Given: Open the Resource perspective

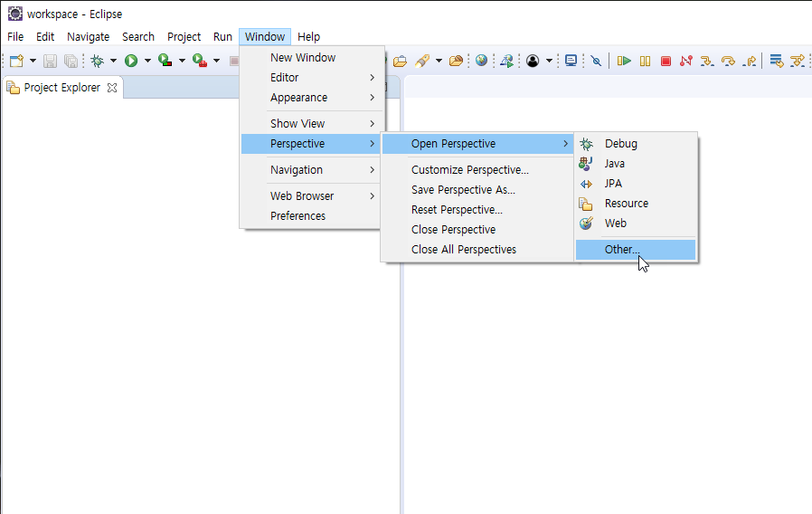Looking at the screenshot, I should [x=636, y=203].
